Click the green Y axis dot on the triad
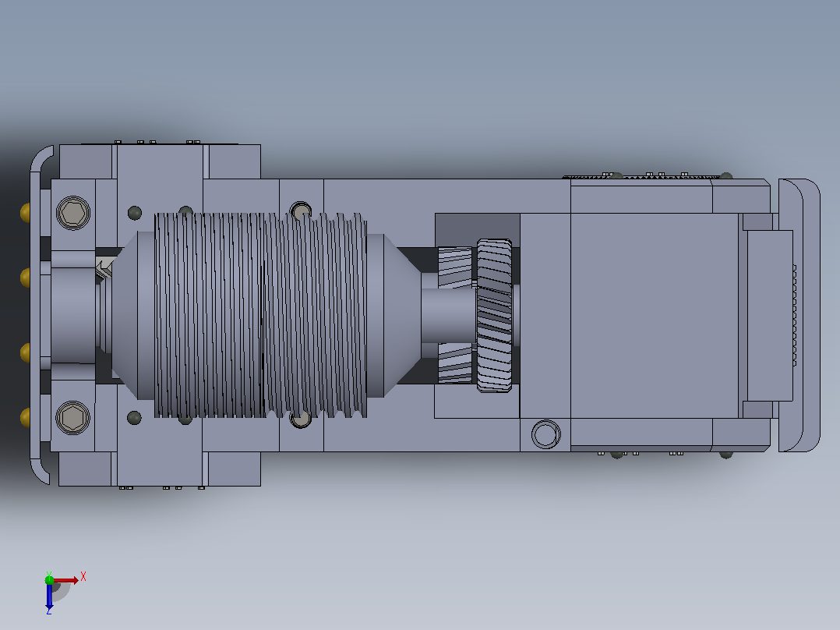 (49, 579)
